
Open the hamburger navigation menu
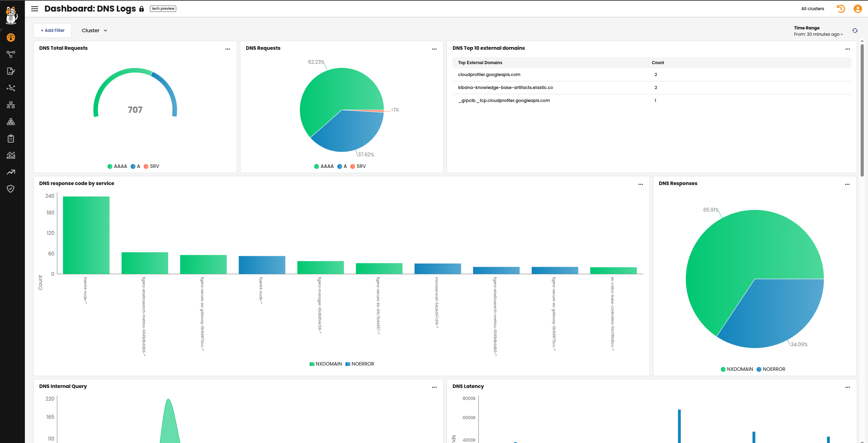tap(34, 9)
